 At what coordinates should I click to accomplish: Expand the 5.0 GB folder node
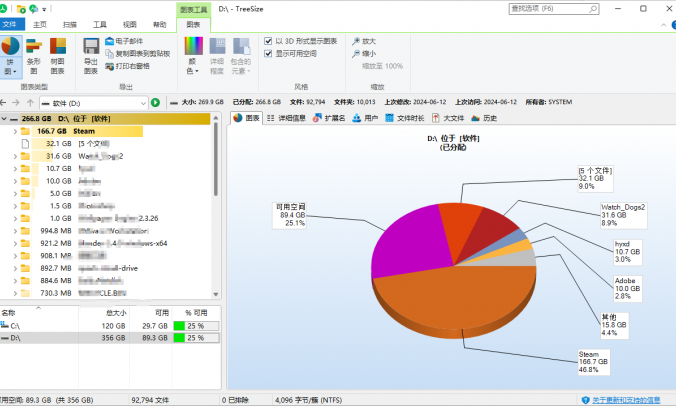pyautogui.click(x=15, y=194)
